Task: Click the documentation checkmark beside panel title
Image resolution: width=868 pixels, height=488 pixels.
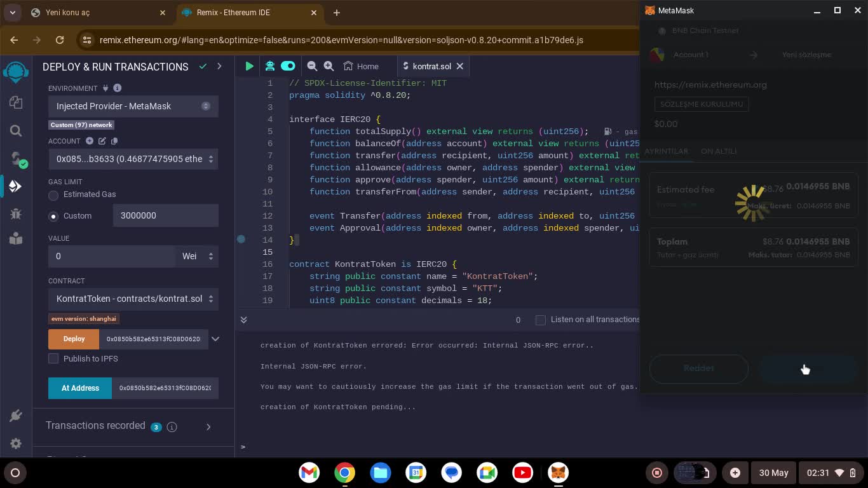Action: (203, 66)
